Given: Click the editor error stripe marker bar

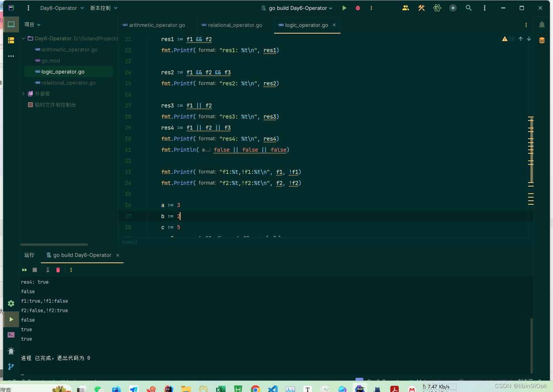Looking at the screenshot, I should [x=531, y=161].
